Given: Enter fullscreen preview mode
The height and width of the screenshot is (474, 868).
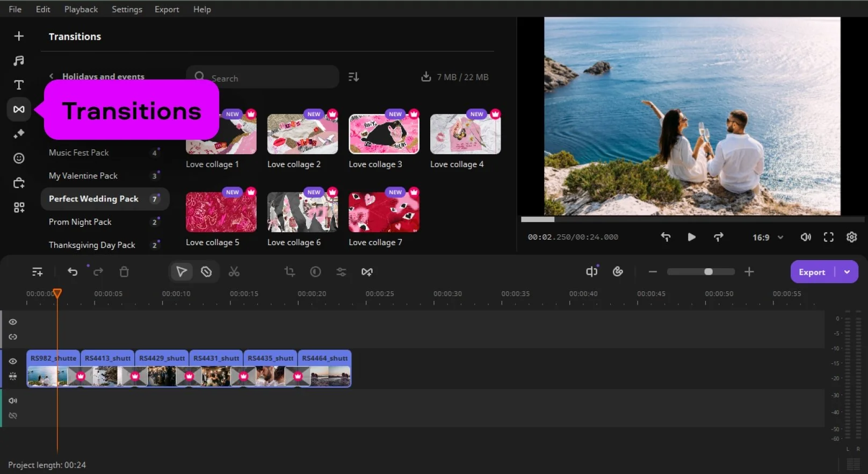Looking at the screenshot, I should (828, 237).
